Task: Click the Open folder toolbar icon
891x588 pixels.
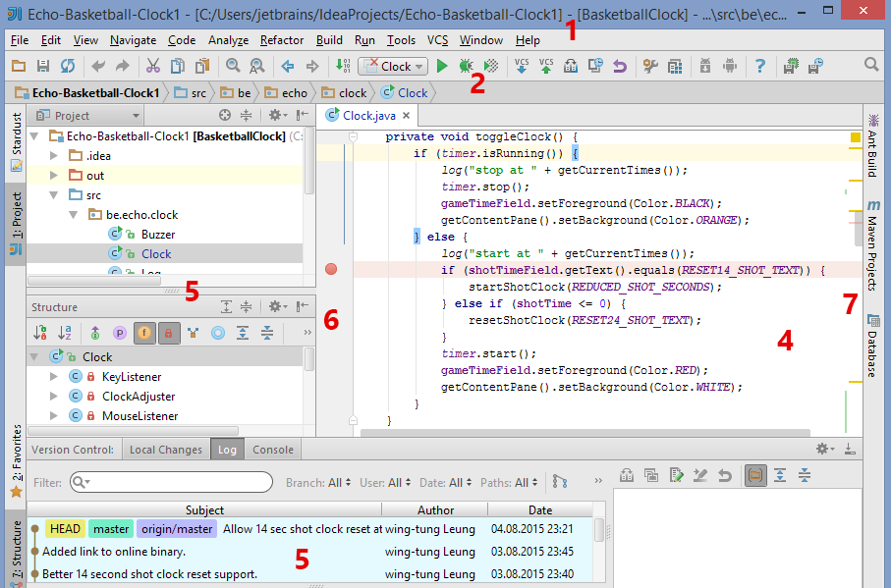Action: click(19, 66)
